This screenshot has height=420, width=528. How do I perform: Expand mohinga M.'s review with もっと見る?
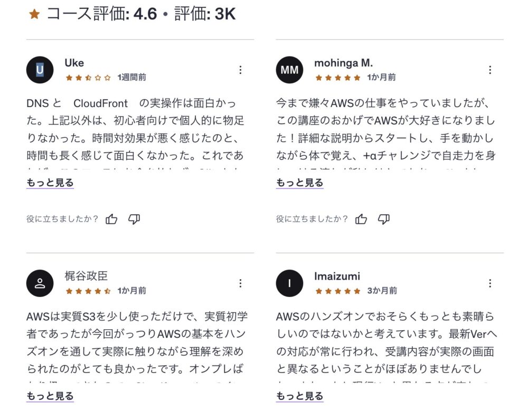(300, 183)
